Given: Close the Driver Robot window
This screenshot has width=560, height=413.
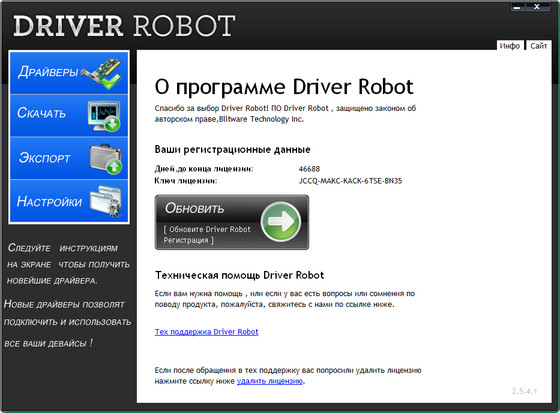Looking at the screenshot, I should click(537, 7).
